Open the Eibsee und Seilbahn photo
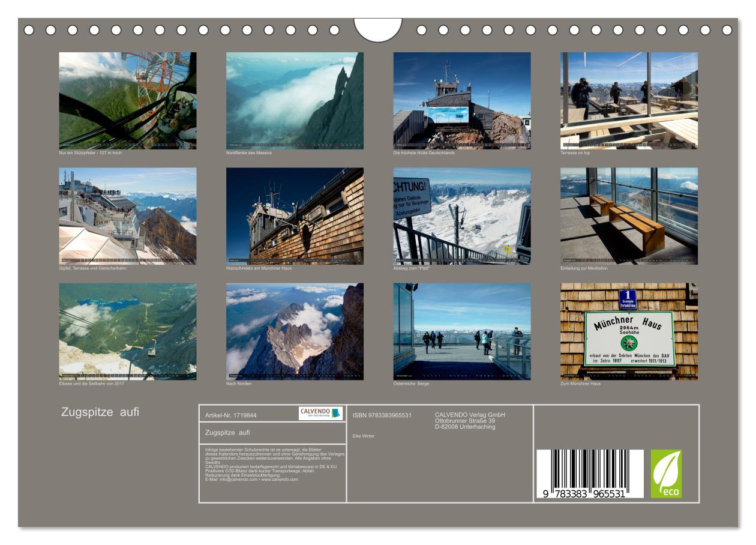This screenshot has height=545, width=756. pos(128,332)
